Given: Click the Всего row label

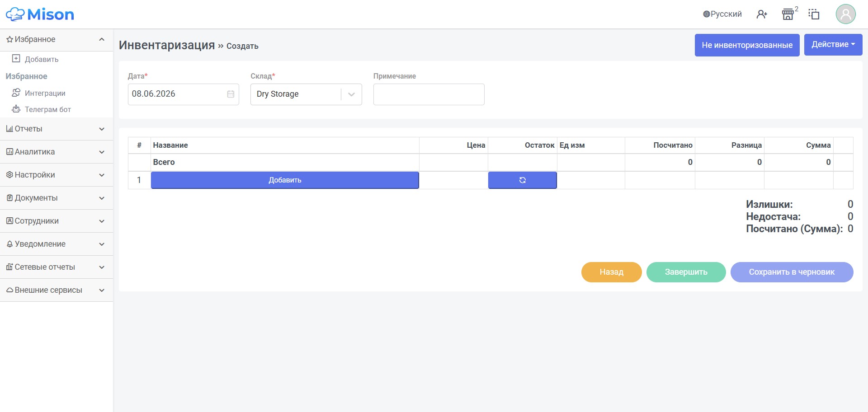Looking at the screenshot, I should click(164, 162).
